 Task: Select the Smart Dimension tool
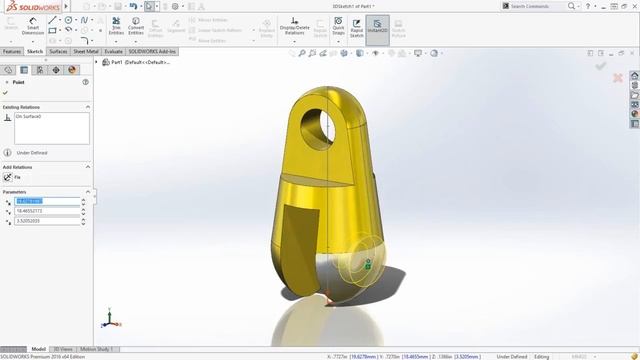click(33, 26)
